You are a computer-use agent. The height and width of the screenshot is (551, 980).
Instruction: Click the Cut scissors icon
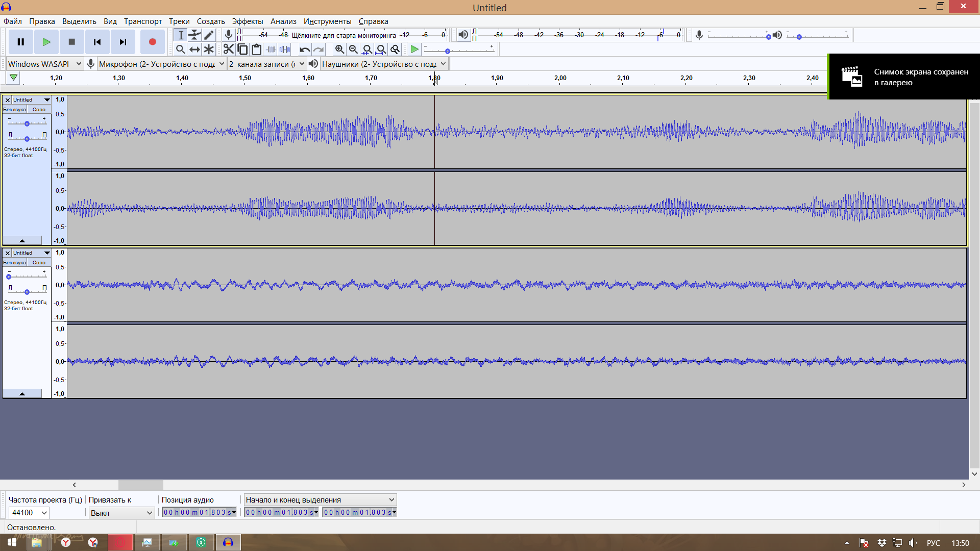pos(228,49)
